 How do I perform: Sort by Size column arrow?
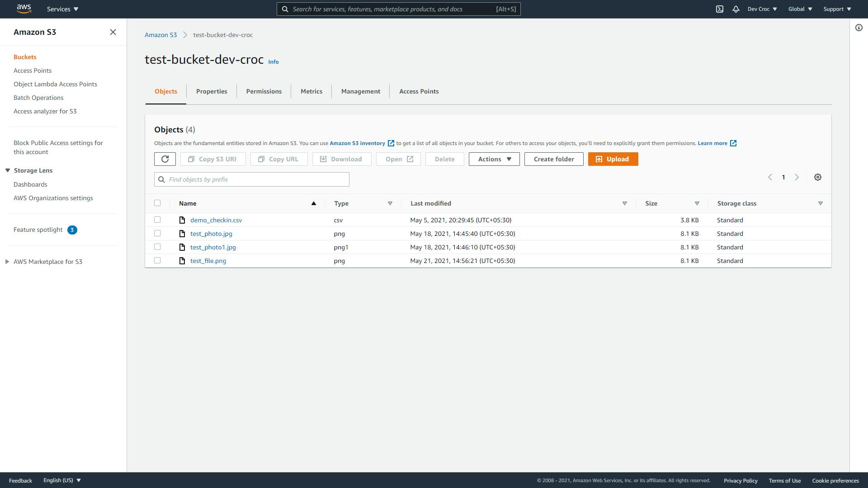(697, 203)
